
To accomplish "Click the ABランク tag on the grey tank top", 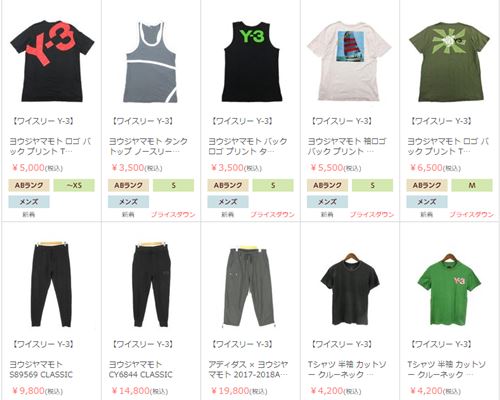I will 128,185.
